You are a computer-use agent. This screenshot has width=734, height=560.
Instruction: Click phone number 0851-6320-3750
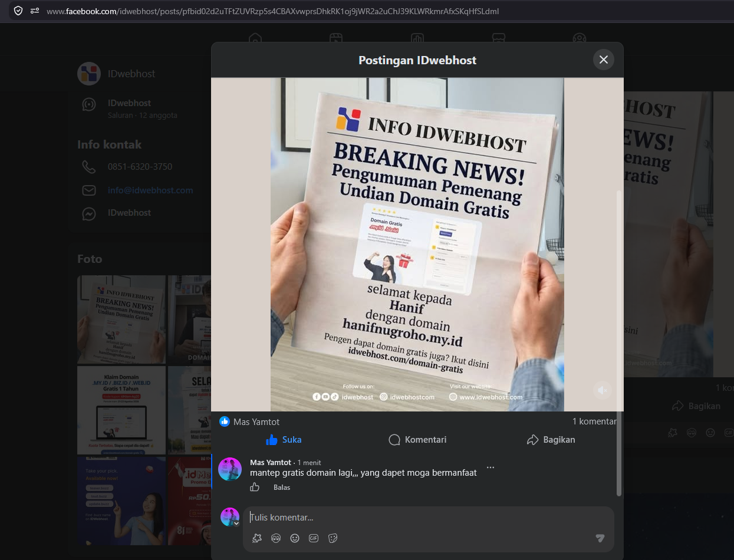140,167
